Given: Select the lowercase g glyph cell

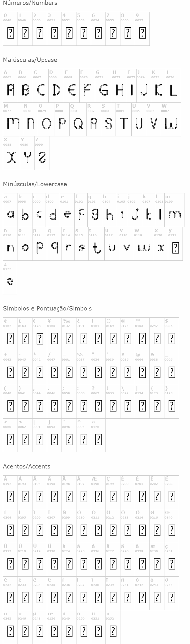Looking at the screenshot, I should pos(95,210).
